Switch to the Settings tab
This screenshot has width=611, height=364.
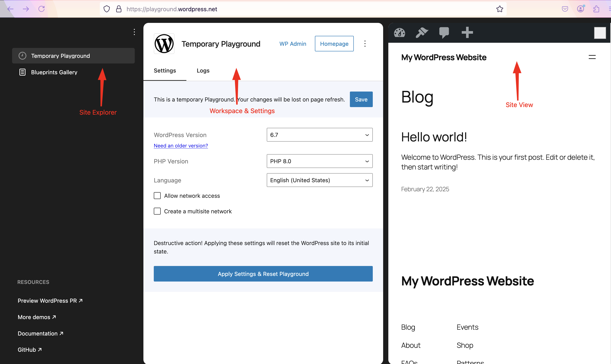pyautogui.click(x=165, y=71)
